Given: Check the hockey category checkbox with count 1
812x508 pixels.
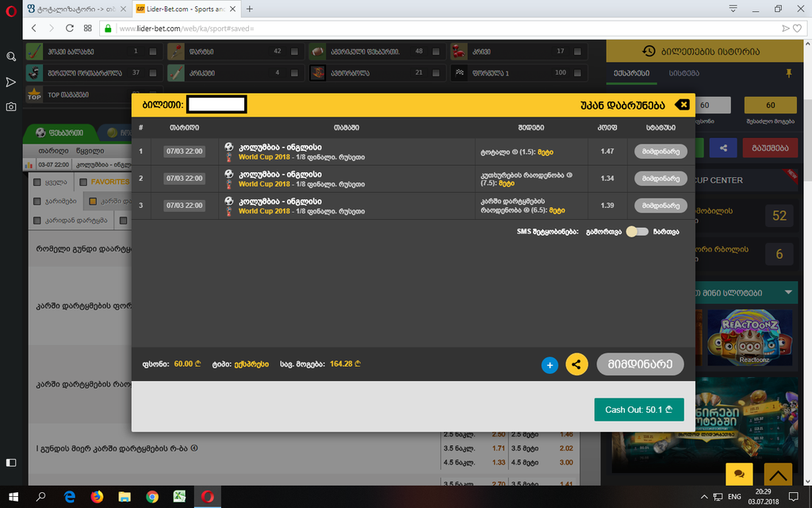Looking at the screenshot, I should tap(153, 52).
